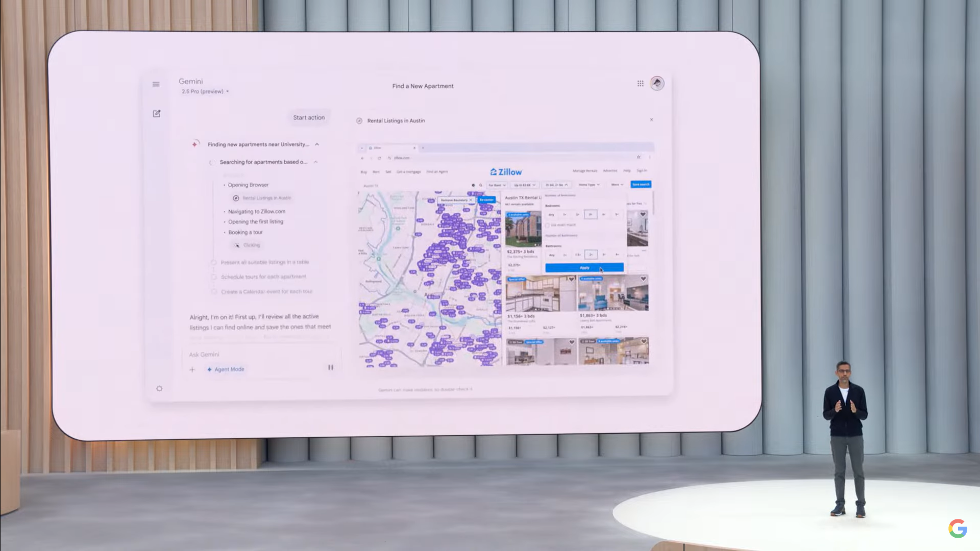
Task: Open the Google apps grid
Action: click(x=640, y=84)
